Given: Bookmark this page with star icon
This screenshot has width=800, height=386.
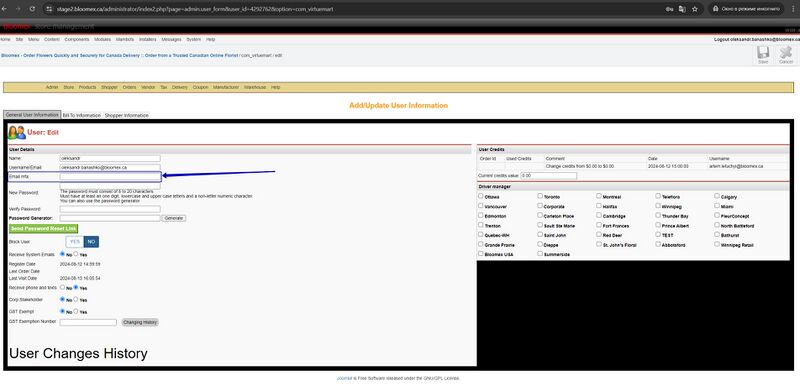Looking at the screenshot, I should [695, 9].
